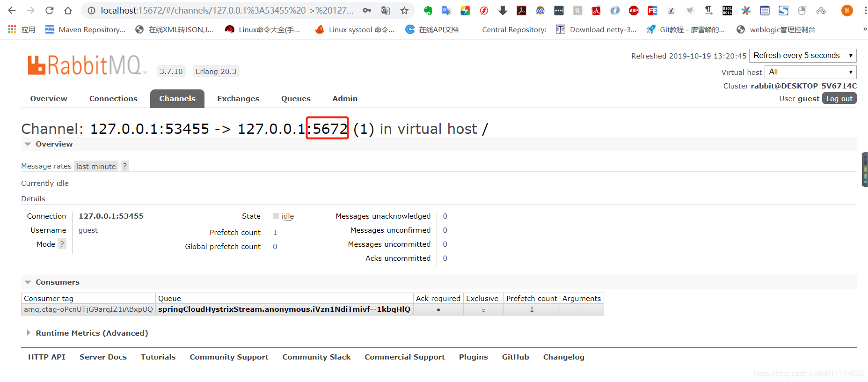The height and width of the screenshot is (382, 868).
Task: Open the GitHub footer link
Action: click(515, 357)
